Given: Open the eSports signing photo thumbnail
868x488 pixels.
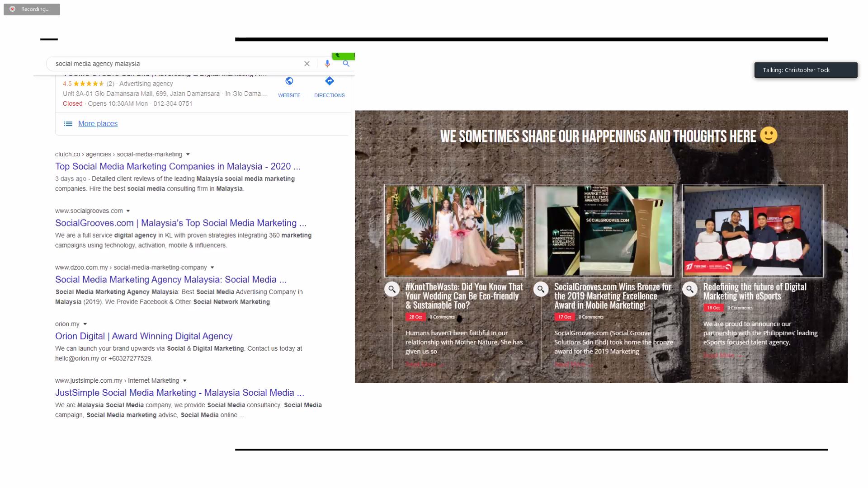Looking at the screenshot, I should pyautogui.click(x=753, y=230).
